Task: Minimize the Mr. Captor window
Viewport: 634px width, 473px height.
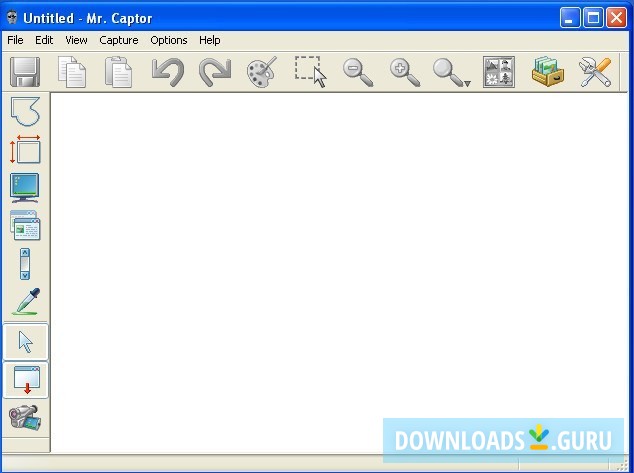Action: [570, 18]
